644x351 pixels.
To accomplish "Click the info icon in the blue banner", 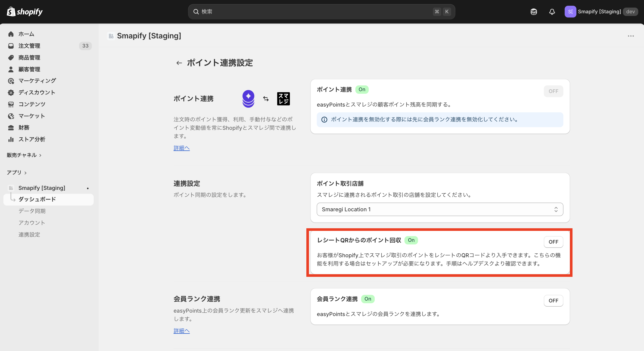I will click(324, 120).
